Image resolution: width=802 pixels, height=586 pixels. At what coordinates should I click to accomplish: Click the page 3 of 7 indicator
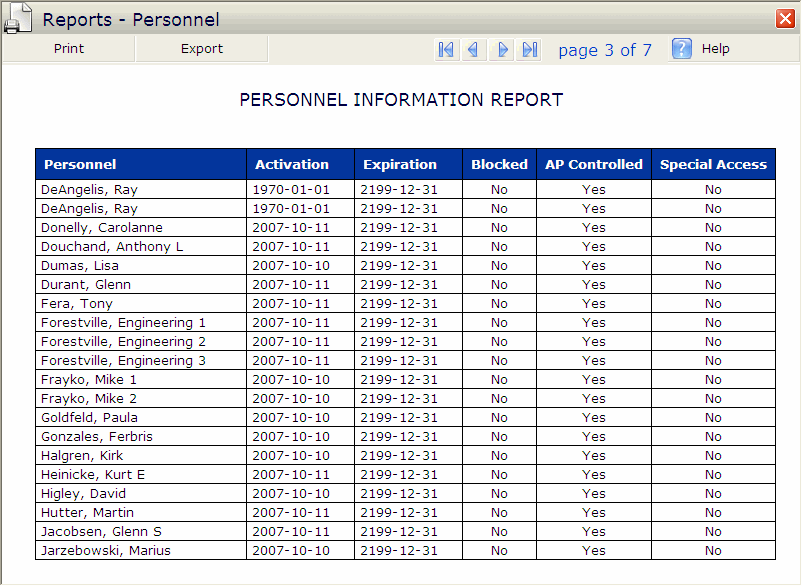(605, 49)
